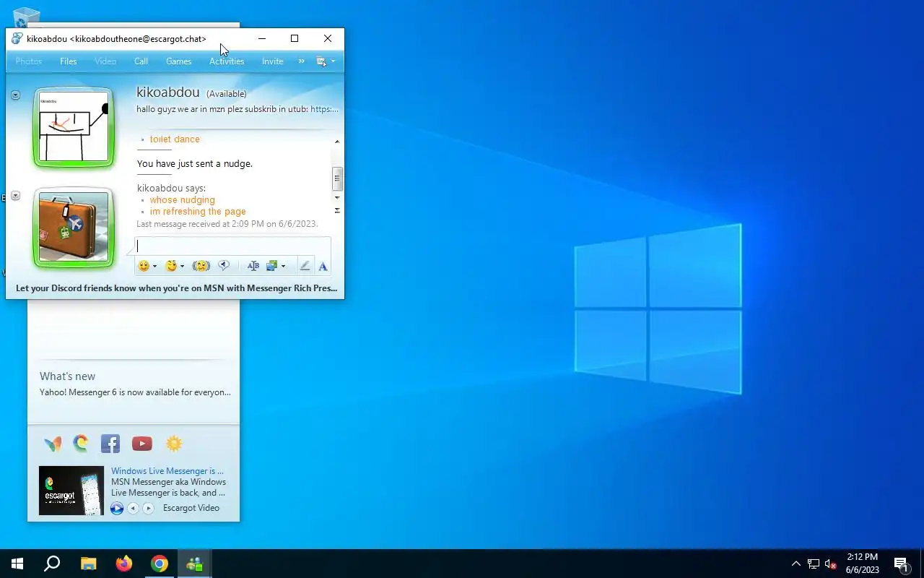Click the Escargot video thumbnail
This screenshot has height=578, width=924.
click(71, 491)
